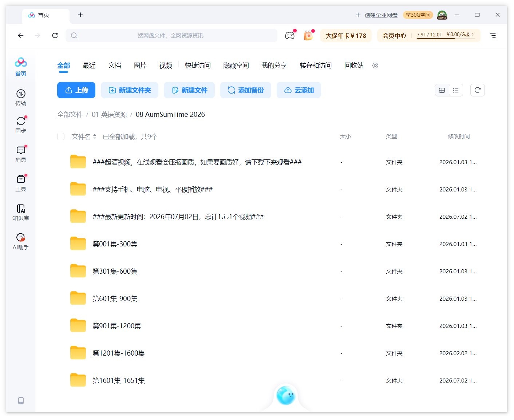Image resolution: width=514 pixels, height=420 pixels.
Task: Open the 转存和访问 tab
Action: (316, 66)
